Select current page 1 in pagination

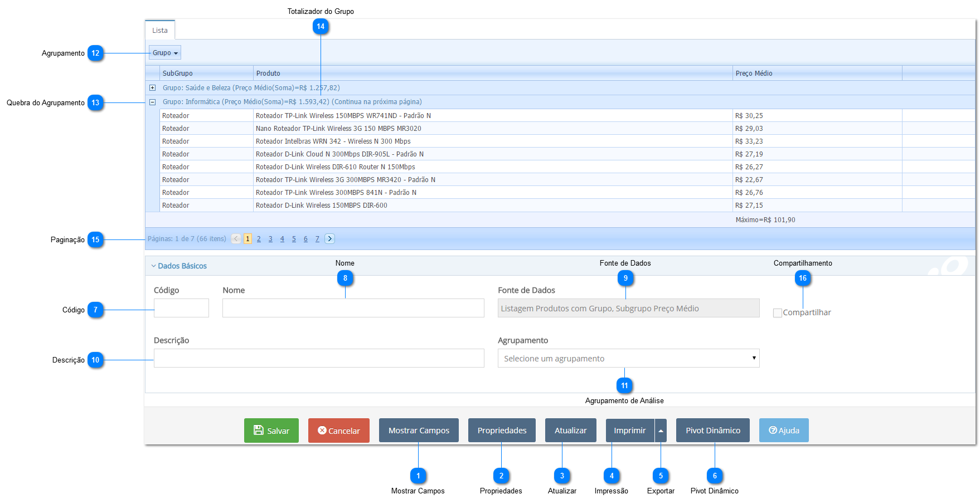248,239
